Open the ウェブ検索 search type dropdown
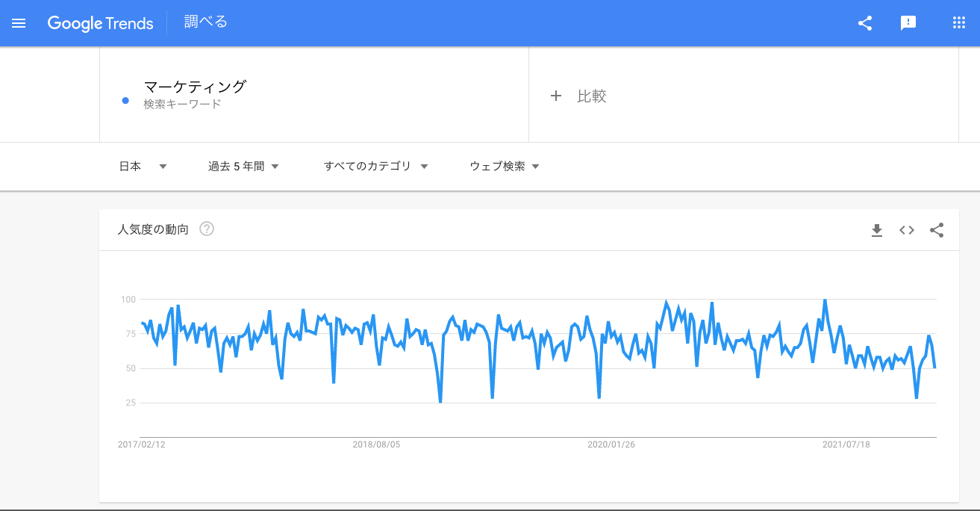This screenshot has width=980, height=511. coord(505,166)
